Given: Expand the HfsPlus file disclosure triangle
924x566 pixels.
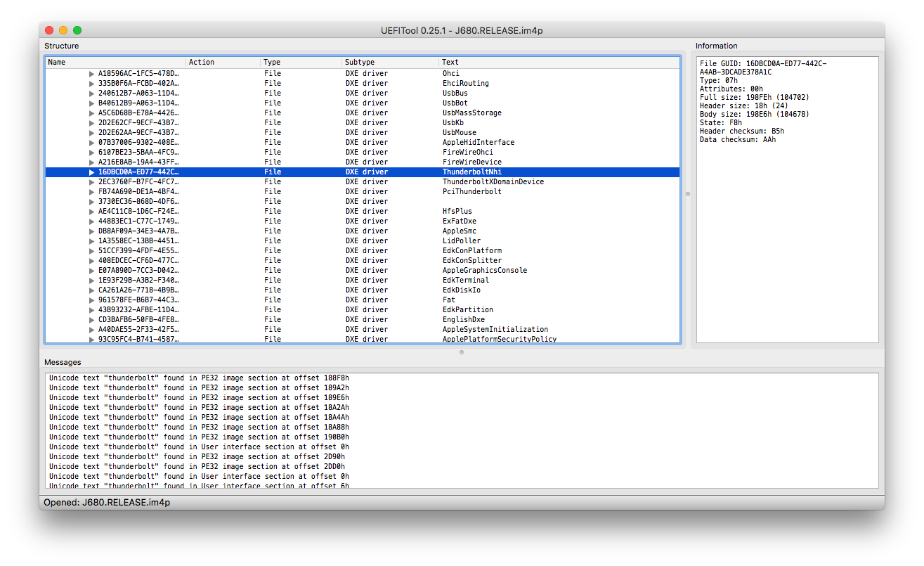Looking at the screenshot, I should (91, 212).
